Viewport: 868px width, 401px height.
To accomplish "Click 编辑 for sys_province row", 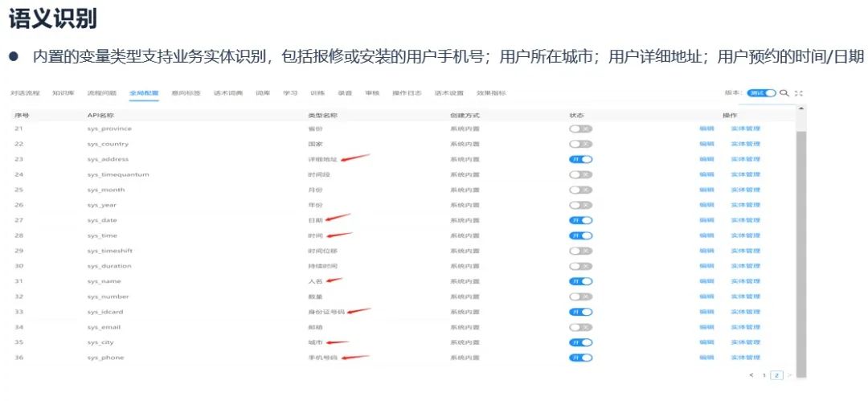I will click(x=707, y=129).
